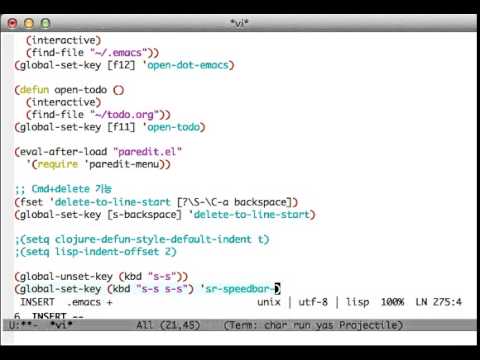The image size is (480, 360).
Task: Click commented "clojure-defun-style-default-indent" line
Action: click(142, 239)
